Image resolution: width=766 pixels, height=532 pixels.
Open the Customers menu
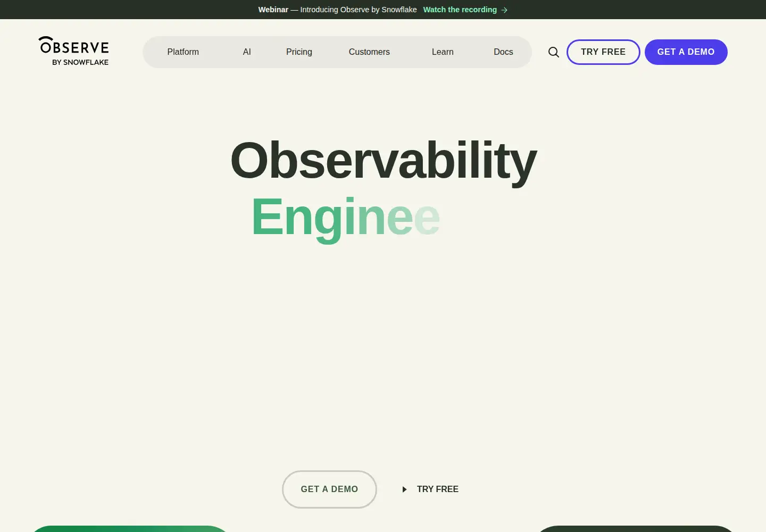tap(369, 52)
